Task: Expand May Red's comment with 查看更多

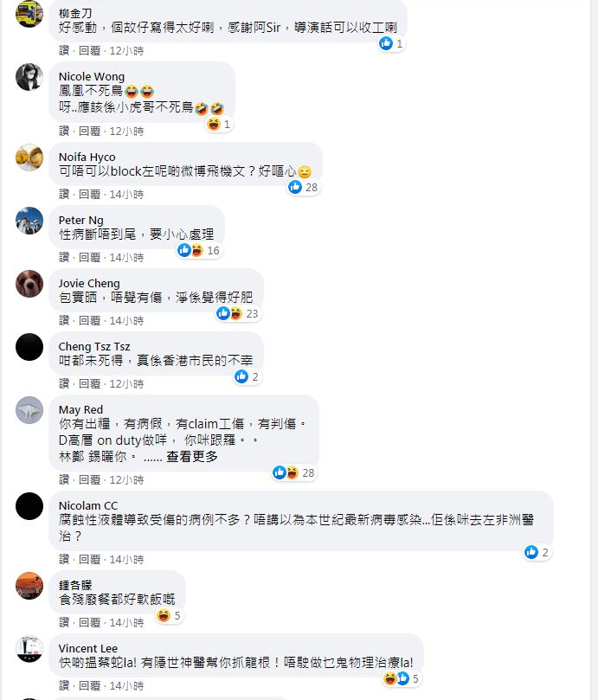Action: (192, 457)
